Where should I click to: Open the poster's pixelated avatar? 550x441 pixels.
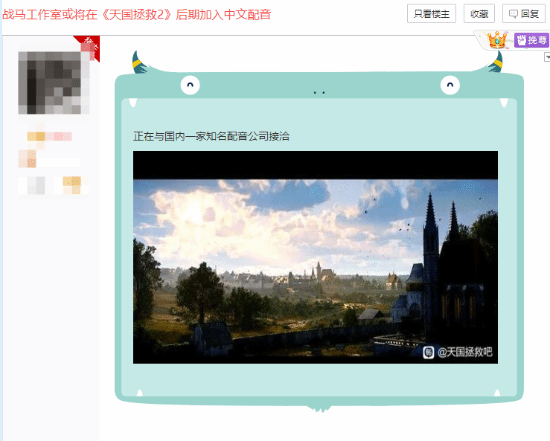coord(53,83)
